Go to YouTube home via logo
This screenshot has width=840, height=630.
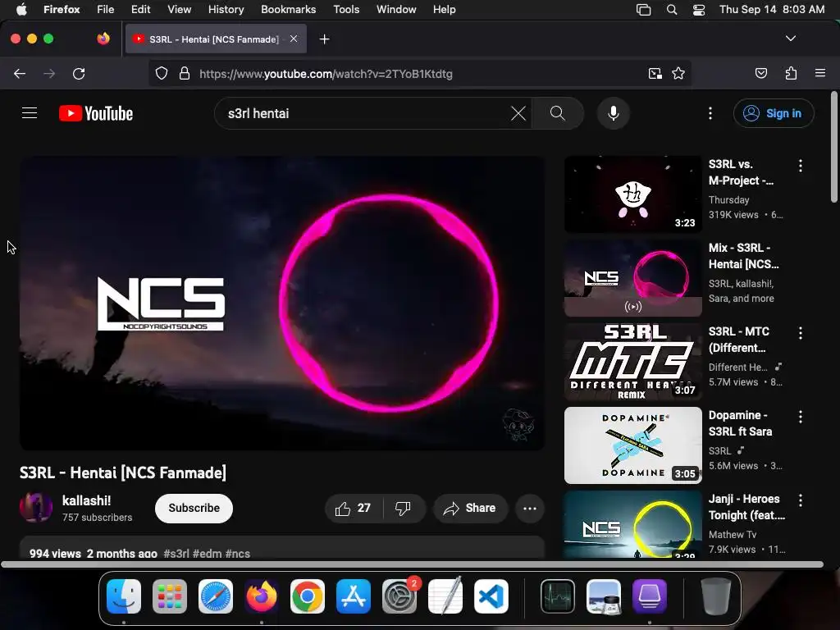pyautogui.click(x=96, y=113)
